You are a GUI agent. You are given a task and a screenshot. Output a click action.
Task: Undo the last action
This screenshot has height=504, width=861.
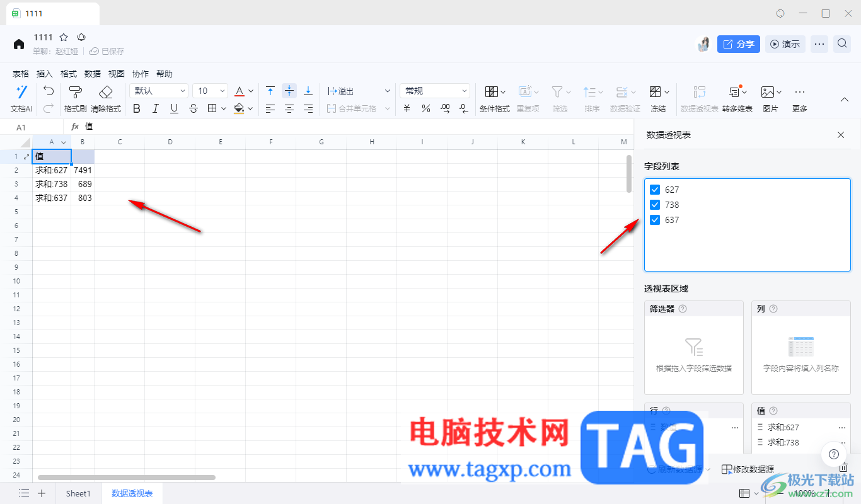tap(49, 91)
